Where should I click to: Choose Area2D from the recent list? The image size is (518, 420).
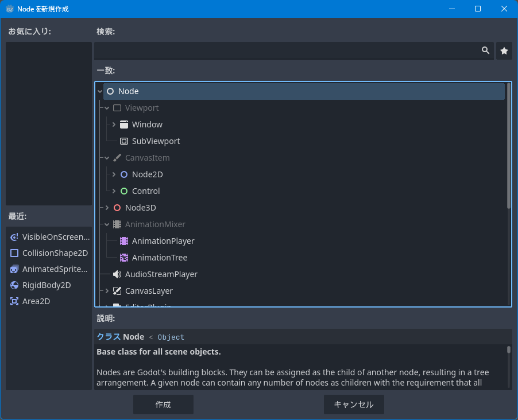coord(49,301)
